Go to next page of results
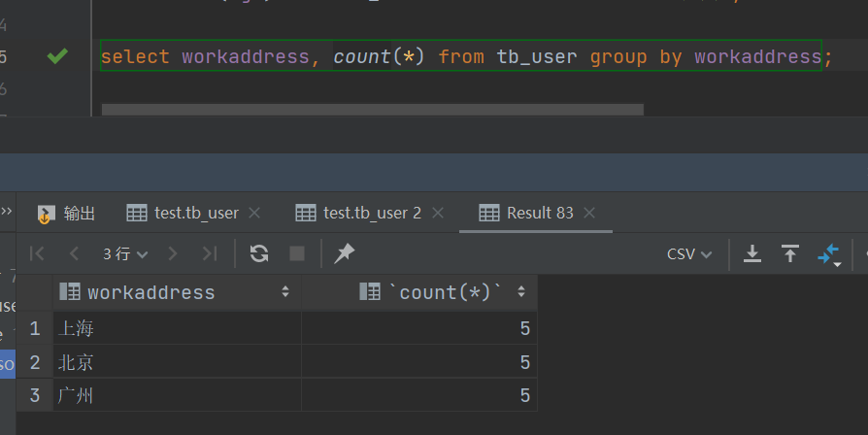The height and width of the screenshot is (435, 868). point(173,253)
